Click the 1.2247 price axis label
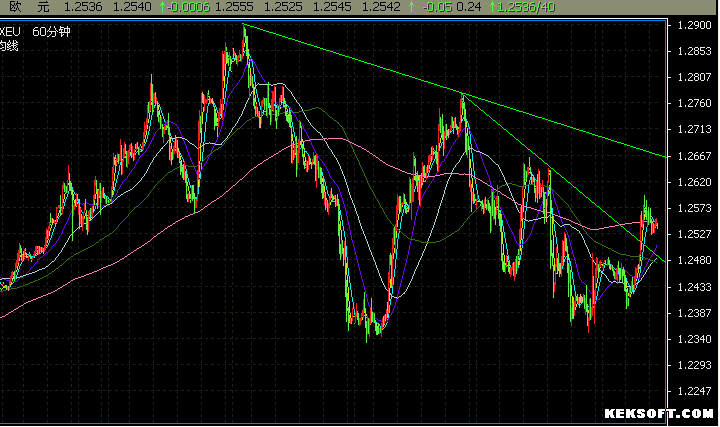The width and height of the screenshot is (720, 427). click(x=694, y=391)
